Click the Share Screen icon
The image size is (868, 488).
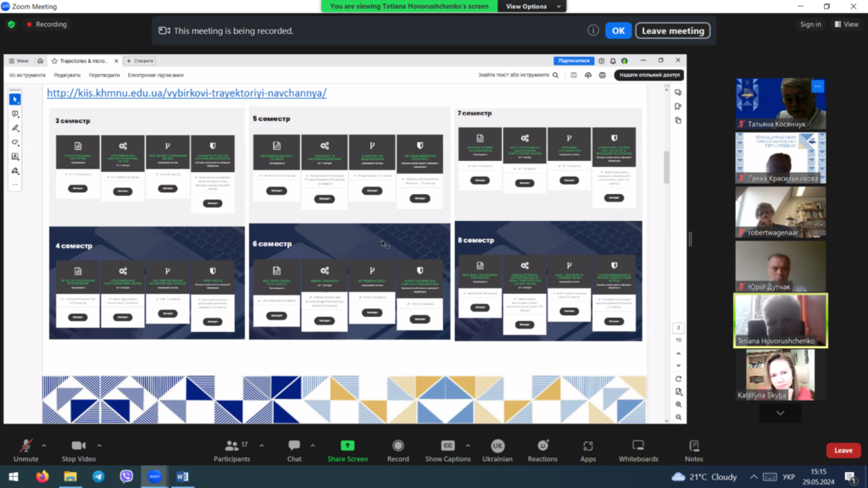(x=348, y=446)
